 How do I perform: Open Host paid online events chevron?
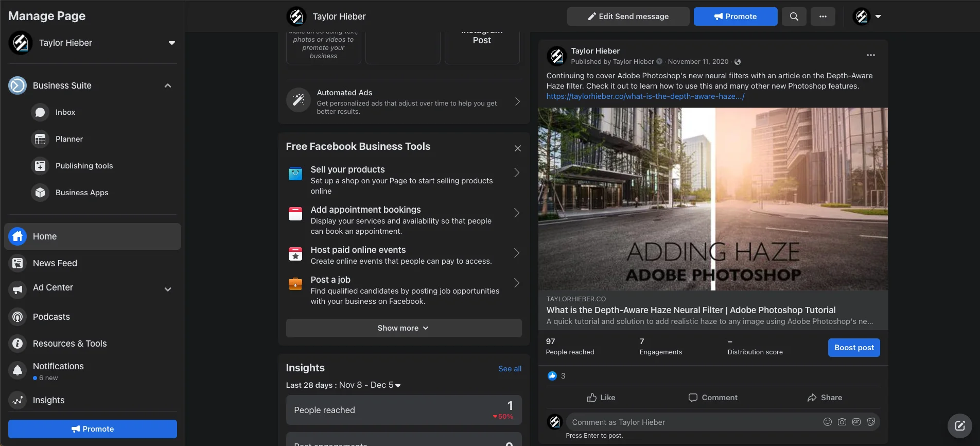(517, 253)
